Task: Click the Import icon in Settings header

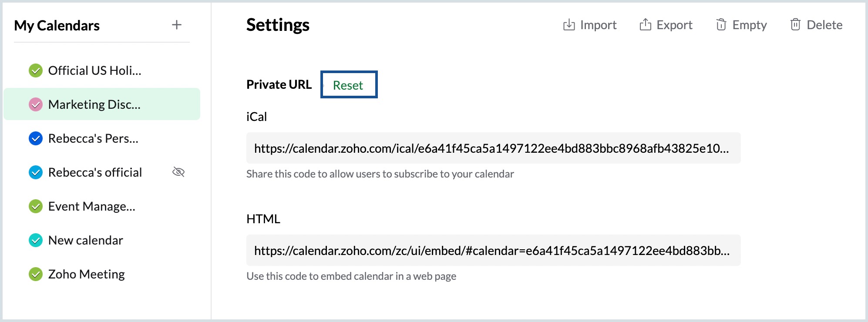Action: point(569,25)
